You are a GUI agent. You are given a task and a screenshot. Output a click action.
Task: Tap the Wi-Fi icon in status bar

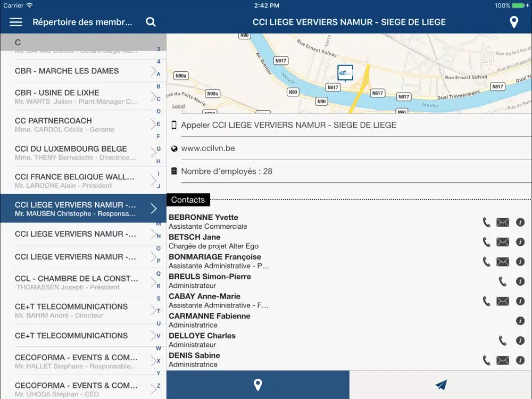coord(29,5)
